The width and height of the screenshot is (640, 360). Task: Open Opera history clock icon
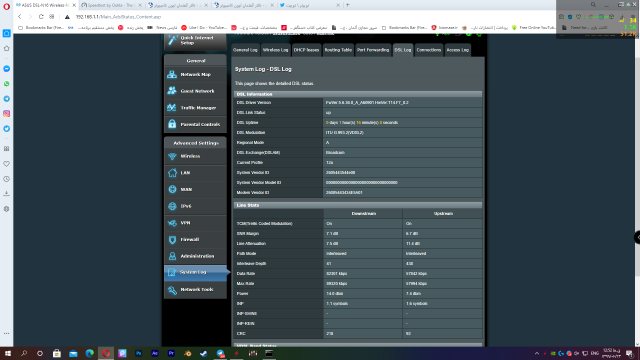tap(7, 179)
